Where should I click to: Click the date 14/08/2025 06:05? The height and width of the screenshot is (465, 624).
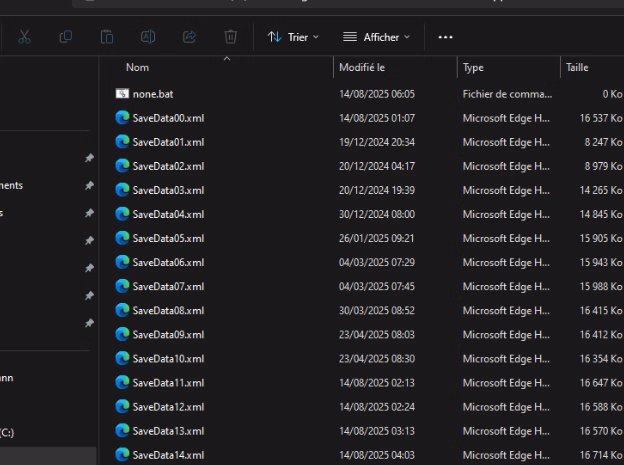[x=377, y=94]
